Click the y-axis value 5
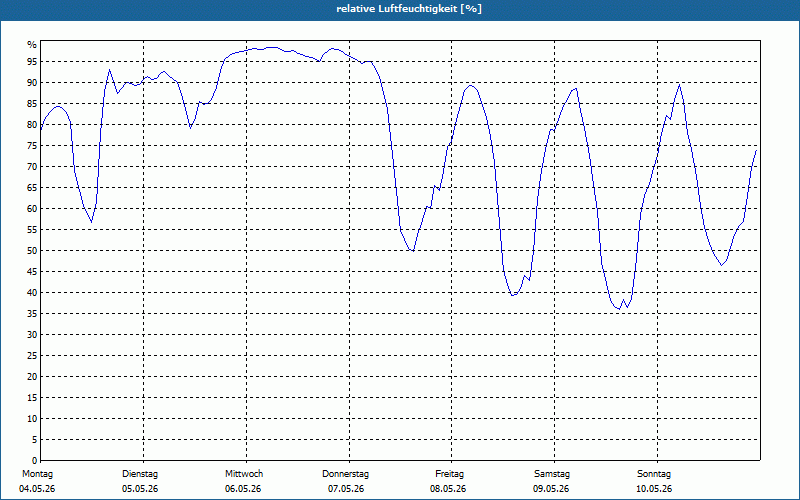Image resolution: width=800 pixels, height=500 pixels. [x=35, y=440]
